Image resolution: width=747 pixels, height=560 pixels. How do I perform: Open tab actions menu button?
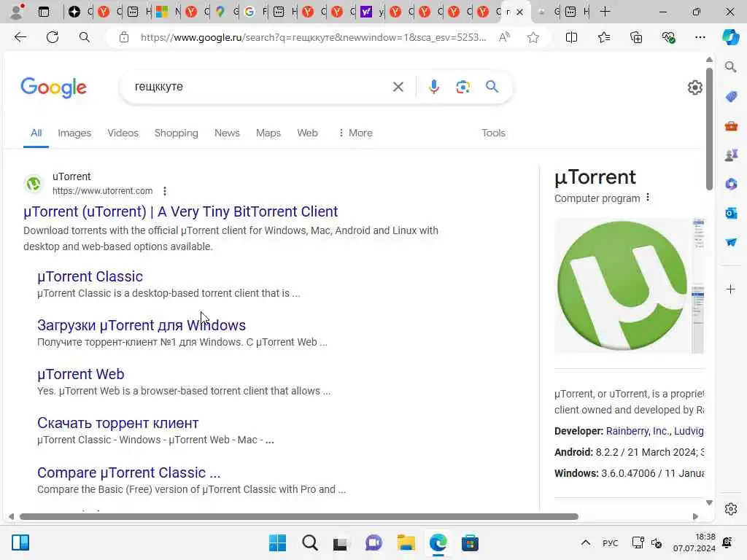(x=43, y=12)
